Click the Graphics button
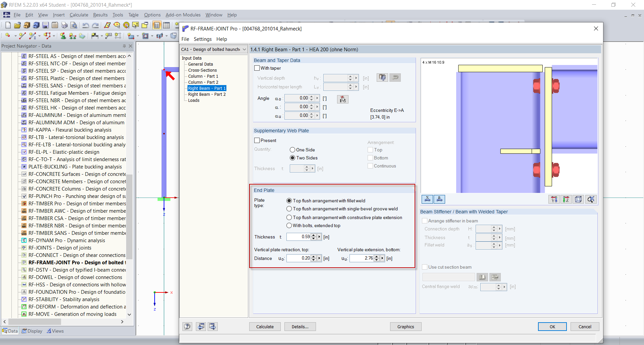The image size is (644, 345). coord(406,327)
